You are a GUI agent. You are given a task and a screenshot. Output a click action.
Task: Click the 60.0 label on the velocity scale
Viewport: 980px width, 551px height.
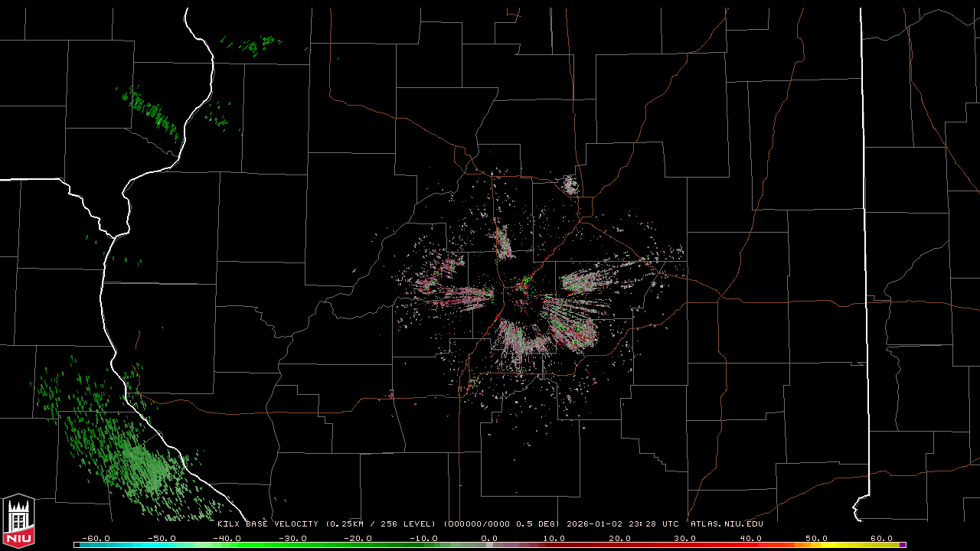(882, 538)
